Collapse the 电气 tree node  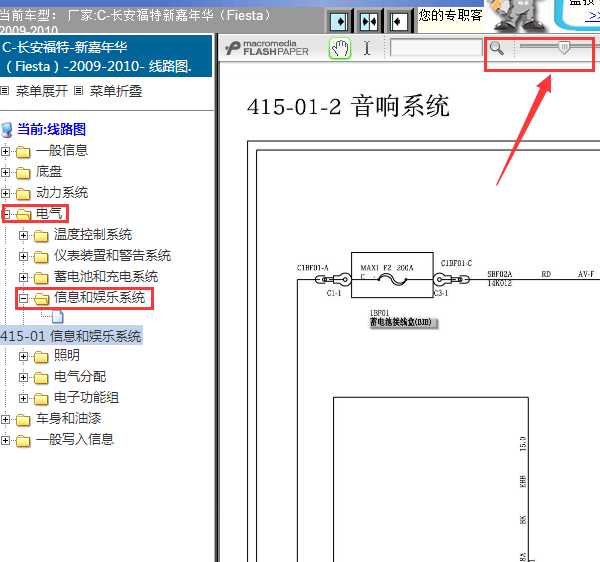pyautogui.click(x=6, y=214)
